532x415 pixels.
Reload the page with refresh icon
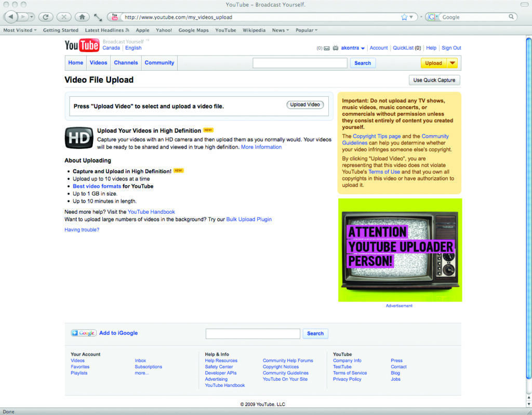[x=46, y=17]
